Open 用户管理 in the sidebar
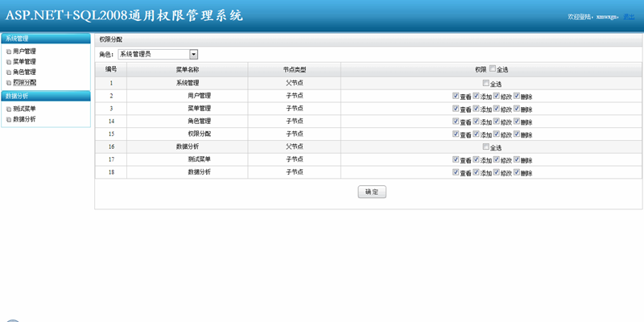644x322 pixels. tap(24, 52)
